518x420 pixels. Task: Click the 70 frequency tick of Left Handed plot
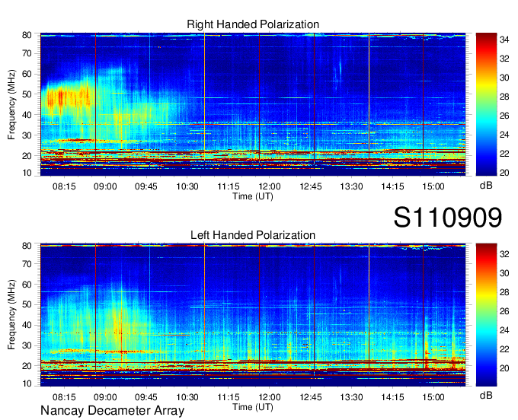coord(27,264)
